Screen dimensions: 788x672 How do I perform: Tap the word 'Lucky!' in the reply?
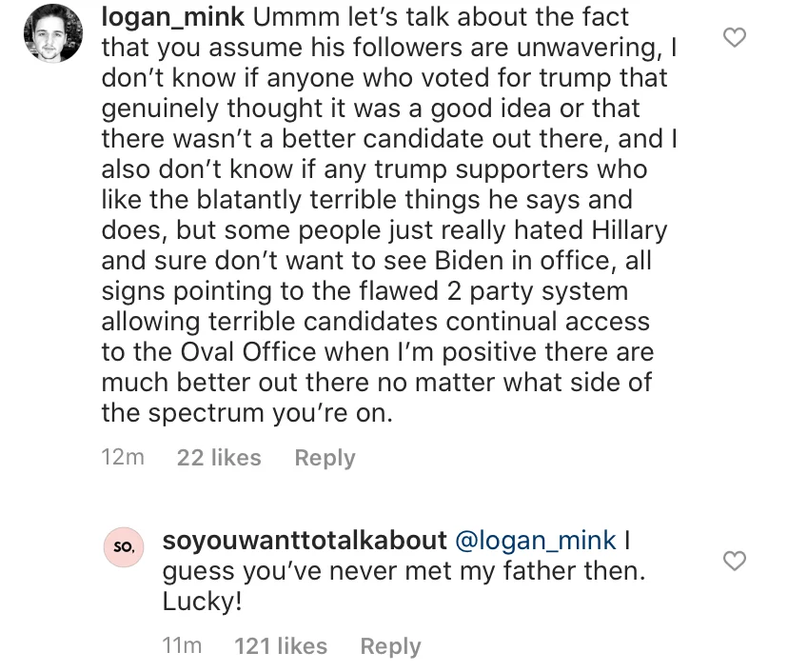(202, 602)
